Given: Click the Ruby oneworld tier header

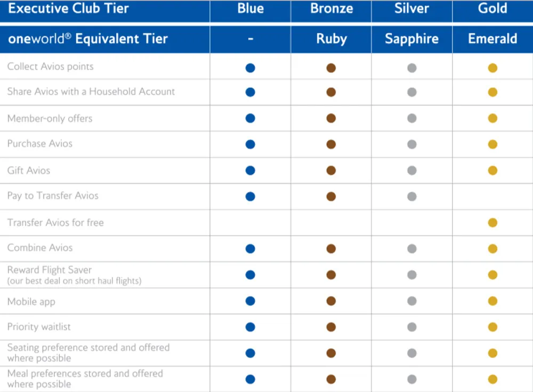Looking at the screenshot, I should (x=332, y=39).
